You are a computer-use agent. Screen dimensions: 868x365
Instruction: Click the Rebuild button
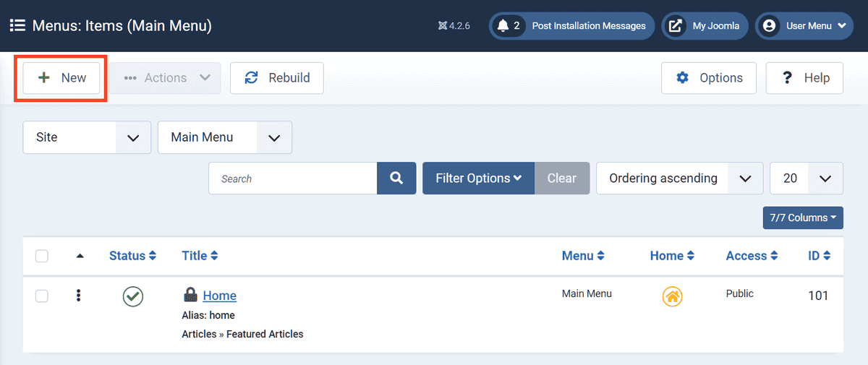click(x=277, y=78)
